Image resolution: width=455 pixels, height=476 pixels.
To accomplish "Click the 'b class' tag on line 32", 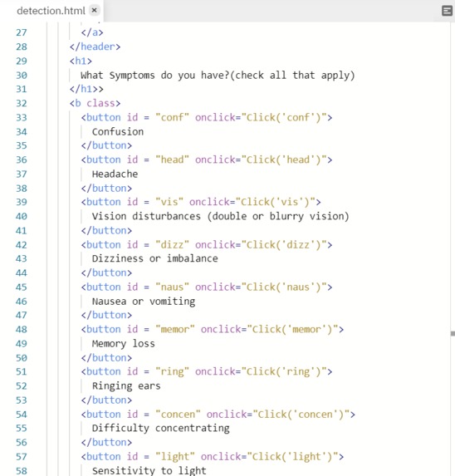I will (95, 103).
